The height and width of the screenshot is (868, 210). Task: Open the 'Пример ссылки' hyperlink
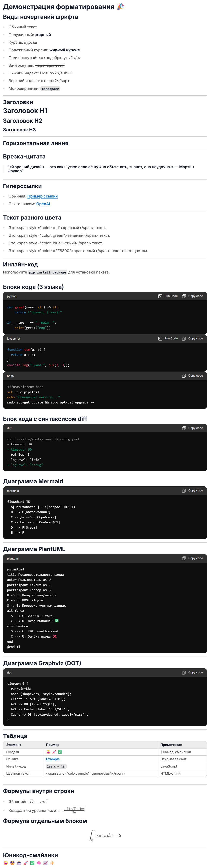coord(42,196)
